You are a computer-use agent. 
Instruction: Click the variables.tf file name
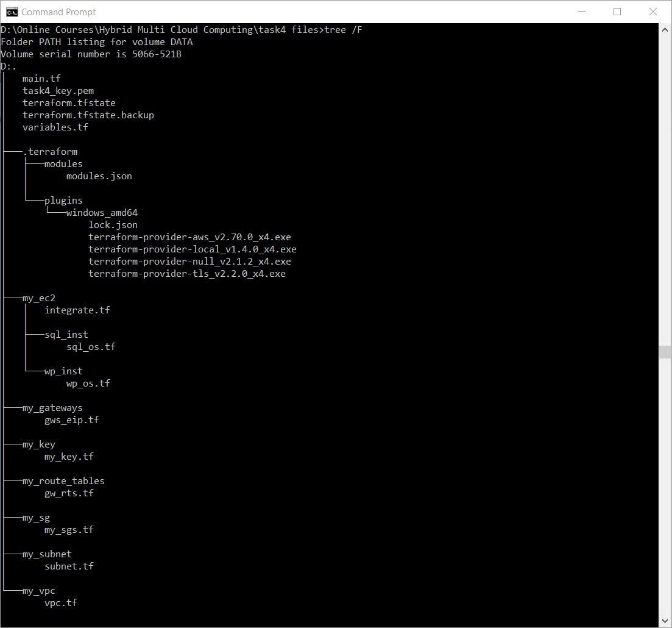click(x=55, y=127)
